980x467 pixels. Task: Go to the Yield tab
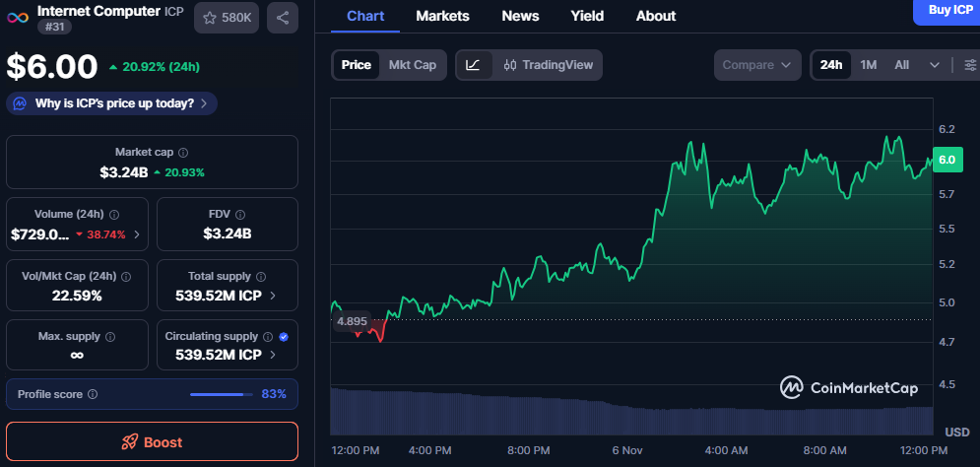tap(587, 16)
